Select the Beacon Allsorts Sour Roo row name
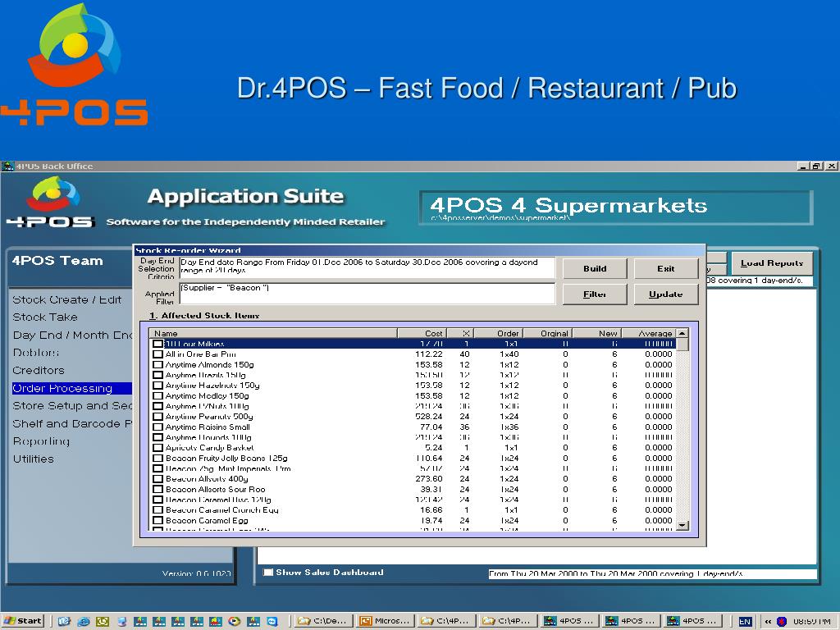 (x=216, y=489)
